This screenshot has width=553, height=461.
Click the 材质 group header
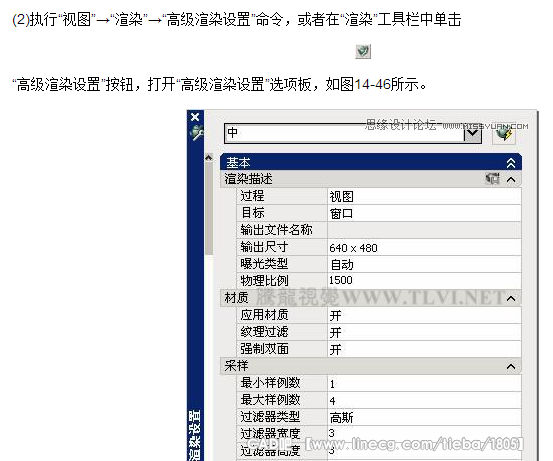(x=371, y=298)
